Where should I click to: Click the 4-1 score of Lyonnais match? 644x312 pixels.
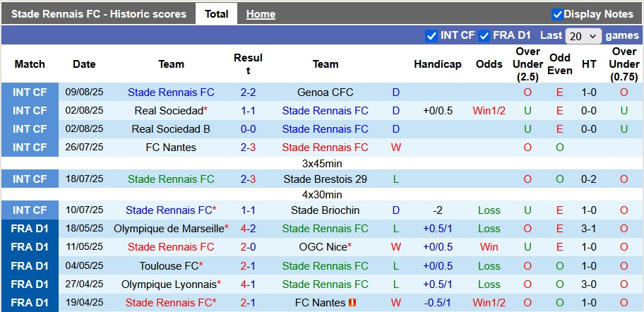(248, 284)
